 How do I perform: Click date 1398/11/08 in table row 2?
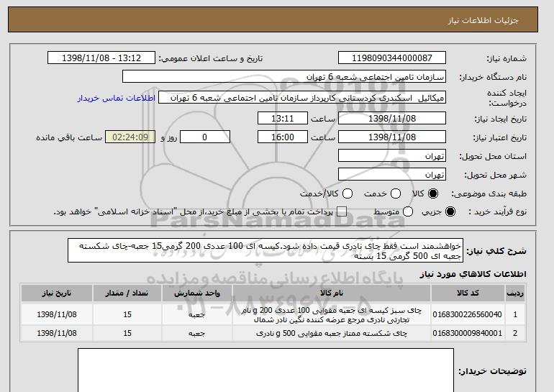pos(57,333)
